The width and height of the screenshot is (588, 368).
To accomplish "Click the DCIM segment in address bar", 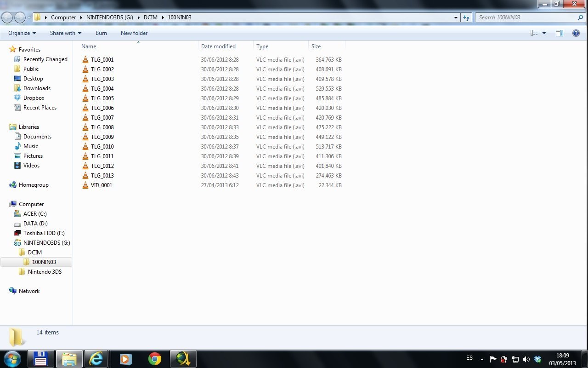I will 151,17.
